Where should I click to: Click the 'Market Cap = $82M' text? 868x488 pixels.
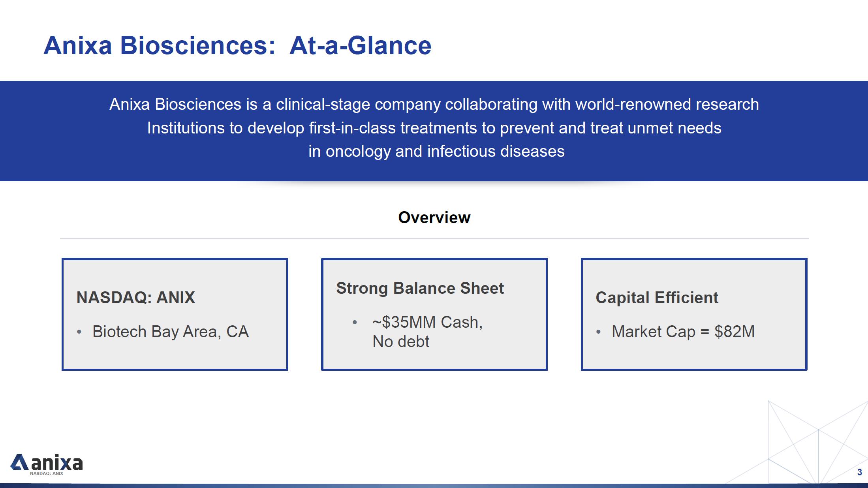tap(683, 332)
